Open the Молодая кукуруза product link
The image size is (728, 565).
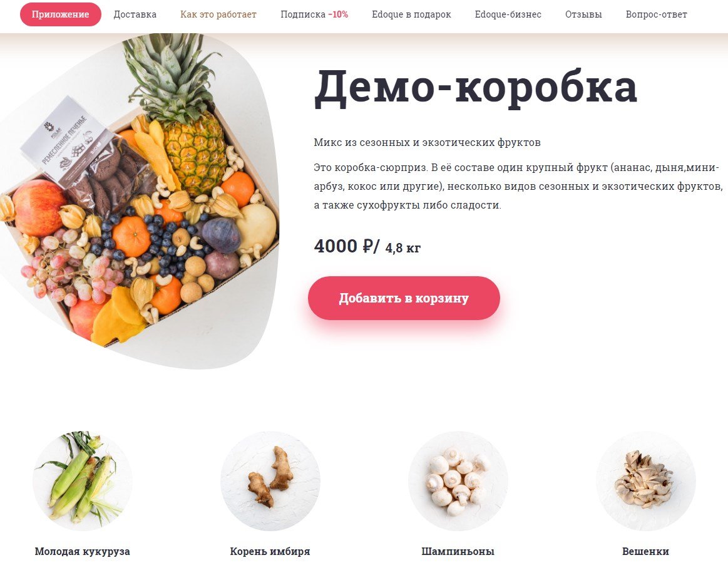(x=82, y=551)
